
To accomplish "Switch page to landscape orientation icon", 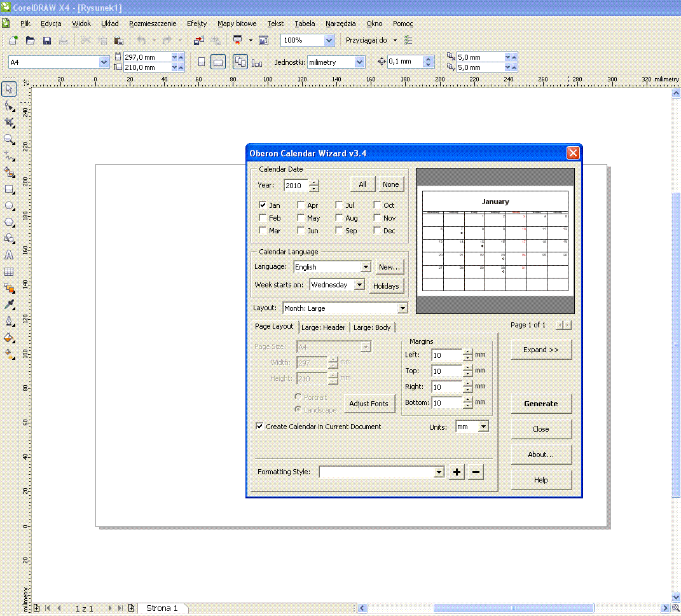I will pos(218,62).
